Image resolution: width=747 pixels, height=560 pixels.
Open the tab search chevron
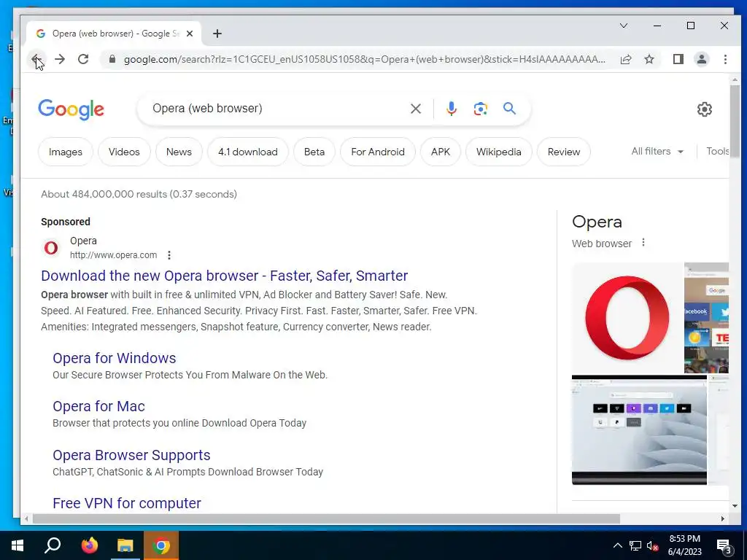[624, 26]
